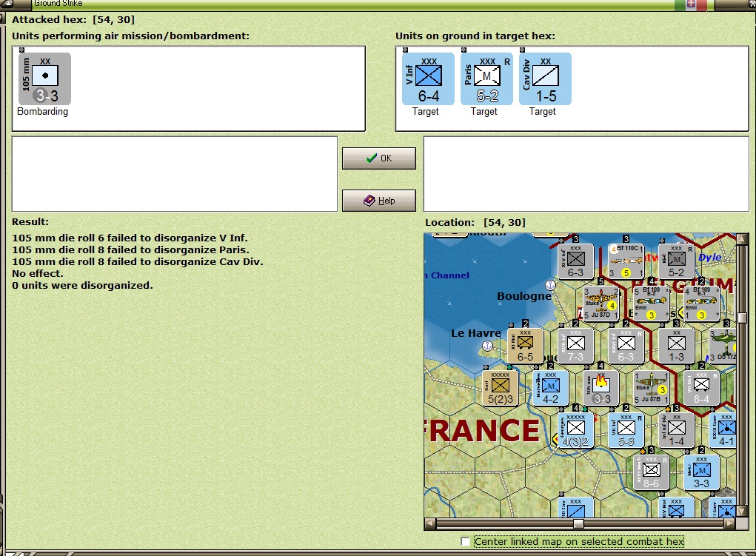Click result line about Paris
756x556 pixels.
click(x=130, y=249)
